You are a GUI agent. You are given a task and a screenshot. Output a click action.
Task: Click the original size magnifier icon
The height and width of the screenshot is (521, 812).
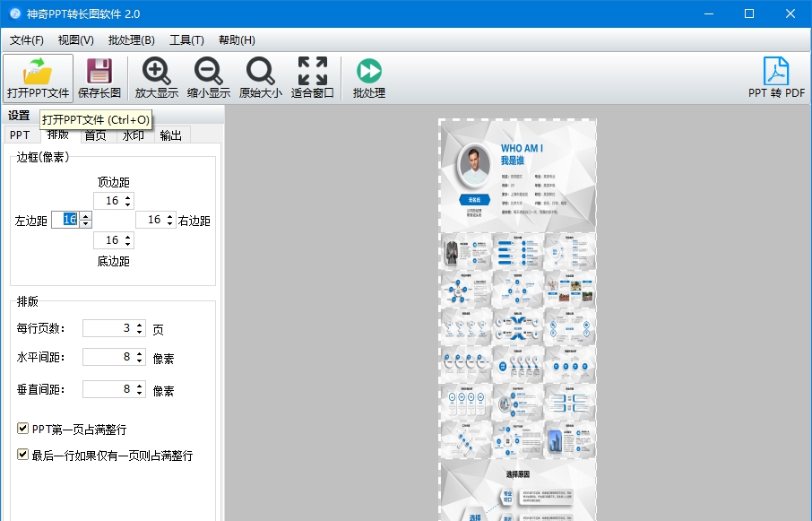pos(261,71)
